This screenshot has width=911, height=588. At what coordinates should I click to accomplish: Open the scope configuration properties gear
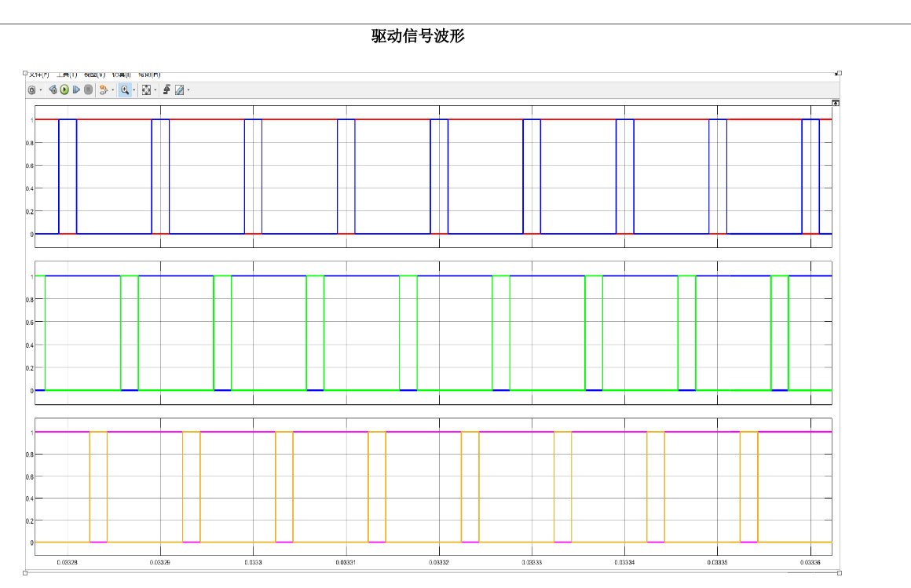32,90
